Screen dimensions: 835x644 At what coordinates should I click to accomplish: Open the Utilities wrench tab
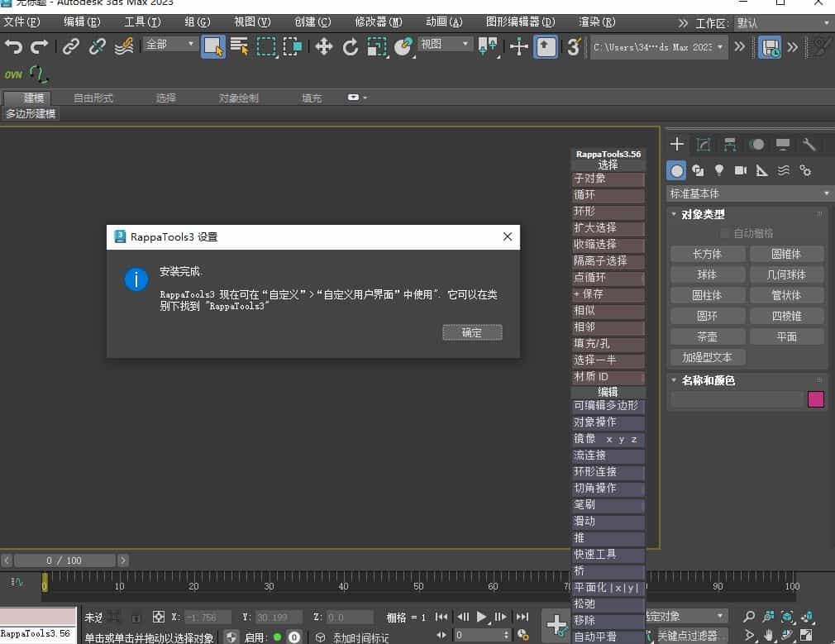point(809,144)
